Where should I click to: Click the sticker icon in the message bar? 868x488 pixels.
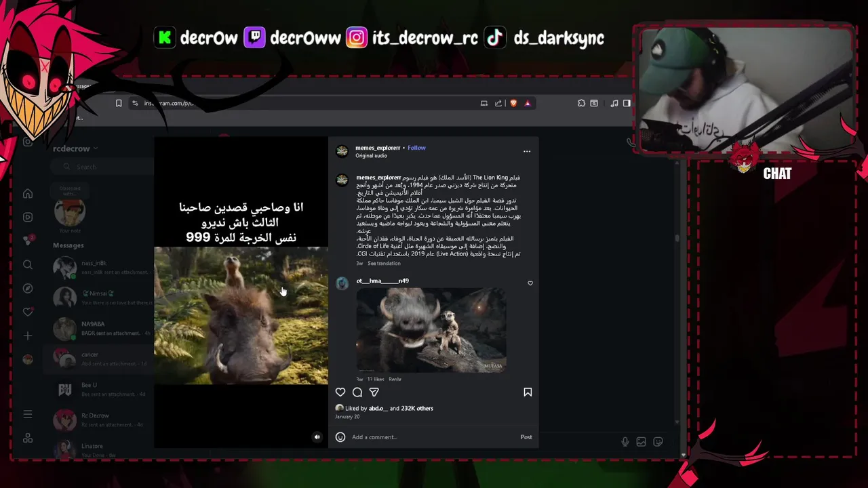click(x=658, y=442)
